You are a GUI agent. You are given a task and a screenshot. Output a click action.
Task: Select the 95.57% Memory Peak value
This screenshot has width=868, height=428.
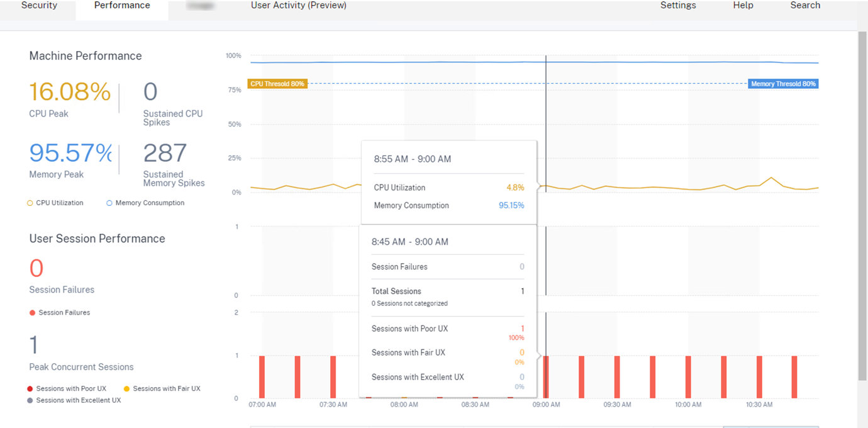click(x=70, y=153)
